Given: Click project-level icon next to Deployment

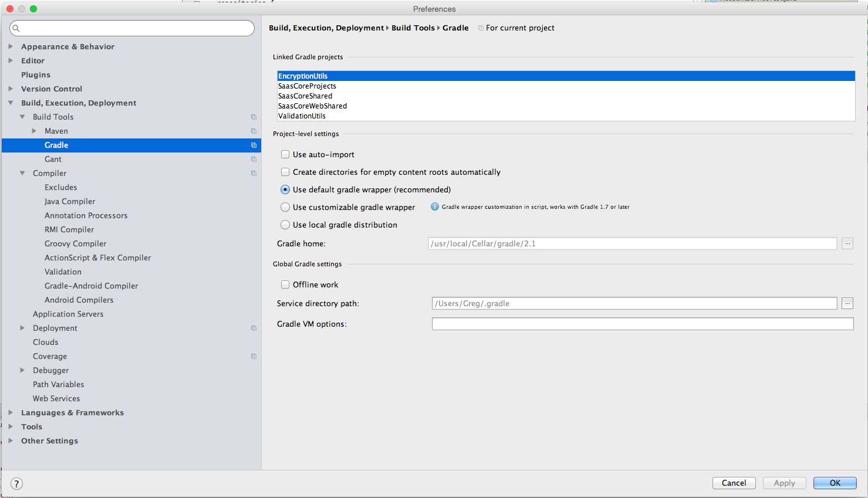Looking at the screenshot, I should point(254,328).
